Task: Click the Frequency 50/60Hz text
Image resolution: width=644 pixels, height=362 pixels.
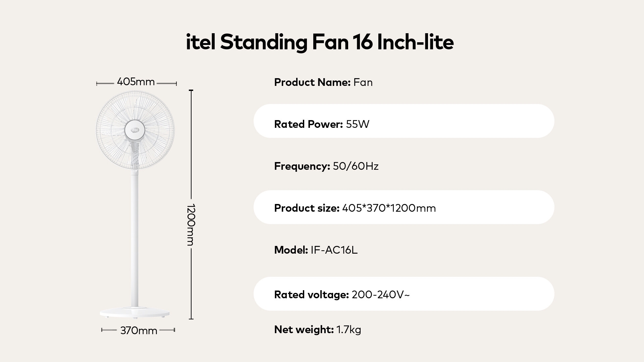Action: click(326, 166)
